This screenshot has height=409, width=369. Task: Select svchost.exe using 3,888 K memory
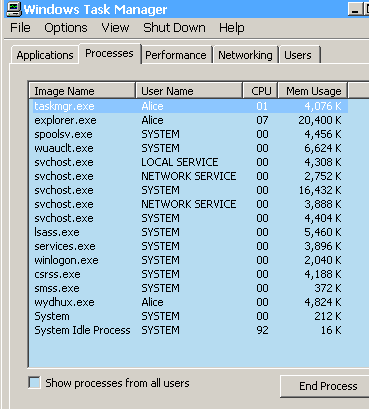(x=189, y=204)
